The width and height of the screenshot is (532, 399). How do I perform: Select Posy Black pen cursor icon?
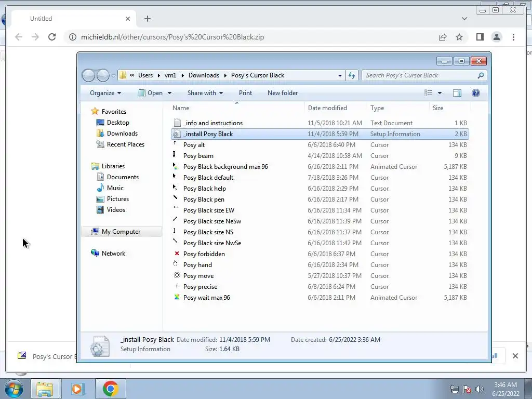[x=175, y=197]
